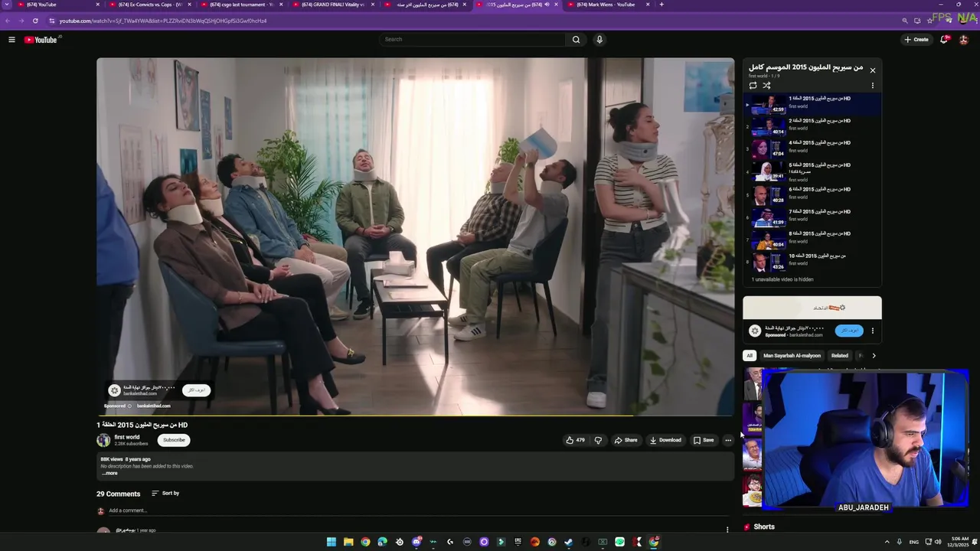Play playlist video with duration 40:28
The image size is (980, 551).
coord(812,194)
